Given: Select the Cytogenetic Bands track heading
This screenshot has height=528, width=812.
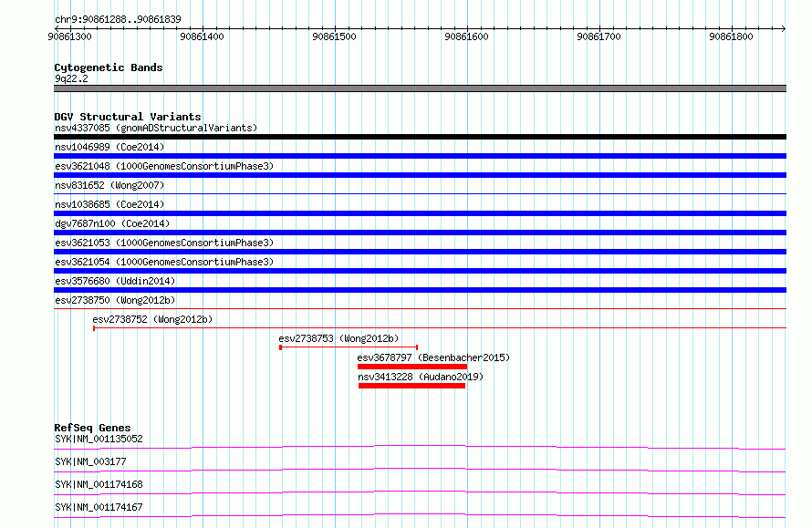Looking at the screenshot, I should pos(109,67).
